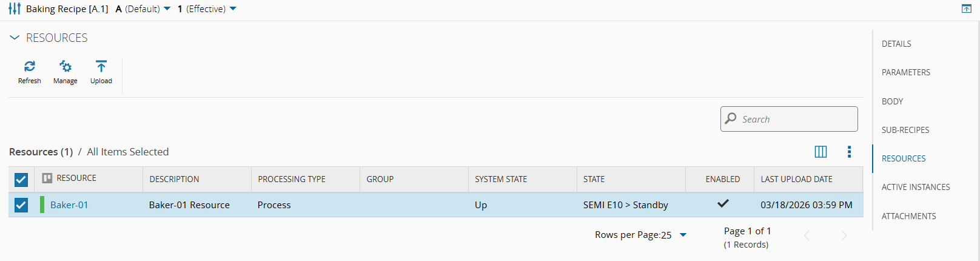The height and width of the screenshot is (261, 980).
Task: Open the three-dot more options menu
Action: pos(849,152)
